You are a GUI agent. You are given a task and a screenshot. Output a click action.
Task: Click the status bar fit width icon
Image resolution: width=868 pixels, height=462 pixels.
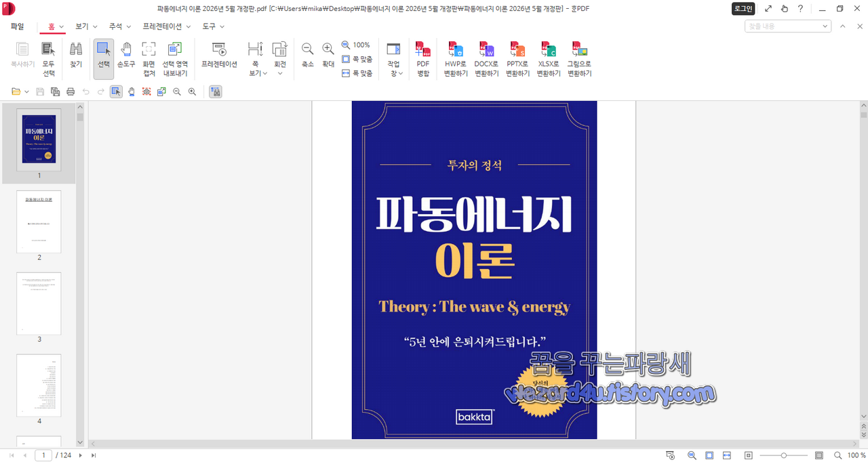(x=726, y=455)
